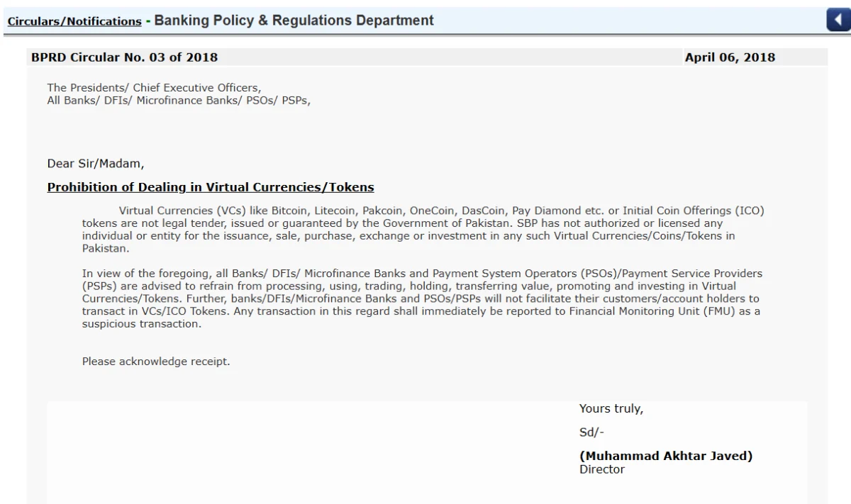Click the words suspicious transaction
Viewport: 851px width, 504px height.
pyautogui.click(x=141, y=324)
